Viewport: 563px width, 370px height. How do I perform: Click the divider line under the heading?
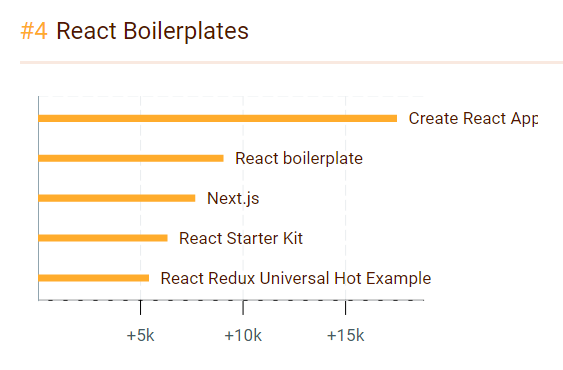coord(291,63)
